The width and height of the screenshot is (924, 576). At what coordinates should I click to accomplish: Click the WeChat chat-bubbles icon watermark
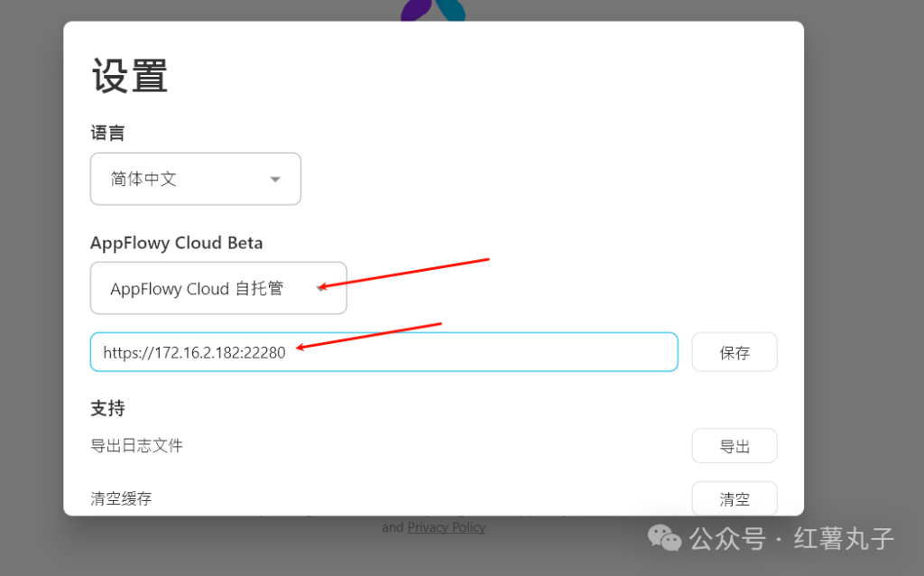[663, 539]
